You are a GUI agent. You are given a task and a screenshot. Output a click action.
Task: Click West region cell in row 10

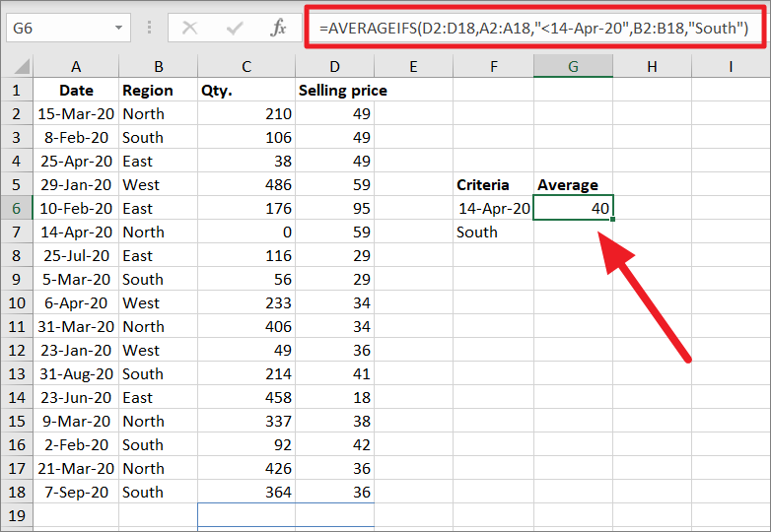click(x=159, y=303)
